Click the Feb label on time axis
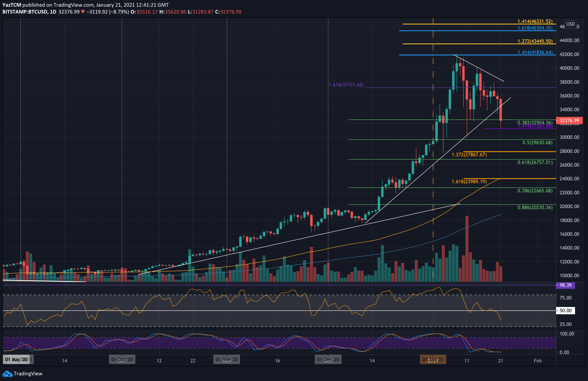The height and width of the screenshot is (381, 588). click(538, 361)
